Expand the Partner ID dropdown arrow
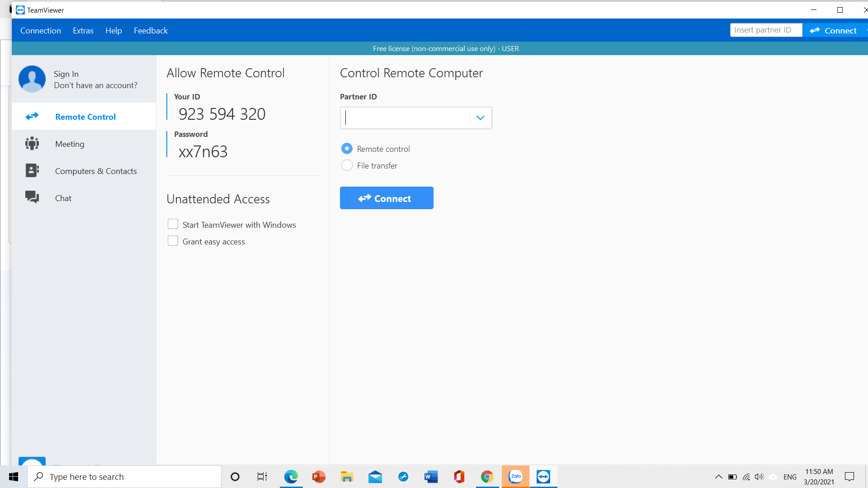Screen dimensions: 868x488 point(480,118)
